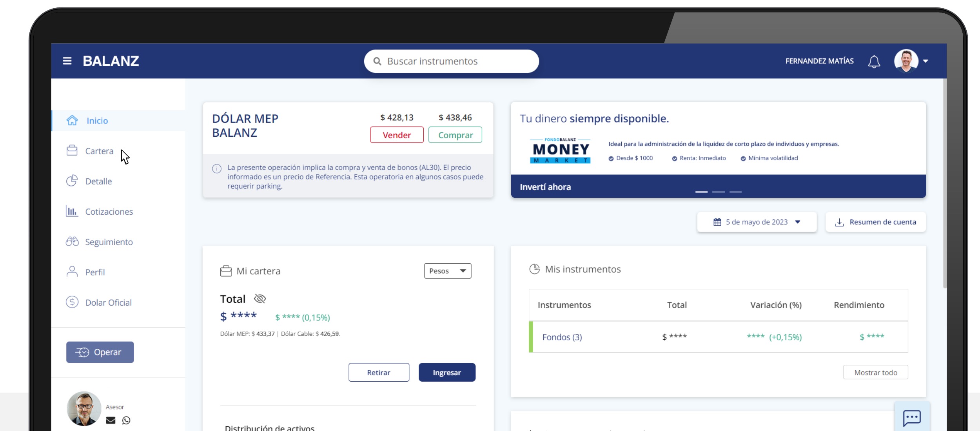Click the Rendimiento column header

(859, 305)
